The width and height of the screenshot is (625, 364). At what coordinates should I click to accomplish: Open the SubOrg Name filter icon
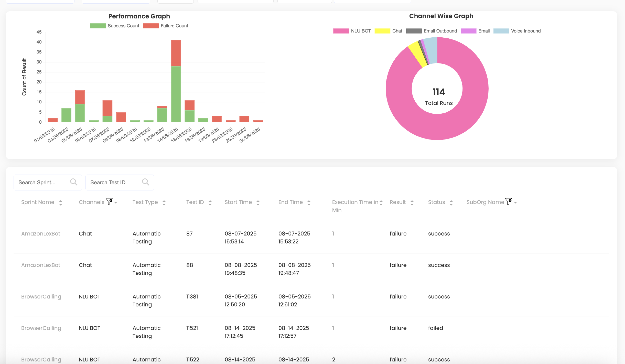pos(508,202)
